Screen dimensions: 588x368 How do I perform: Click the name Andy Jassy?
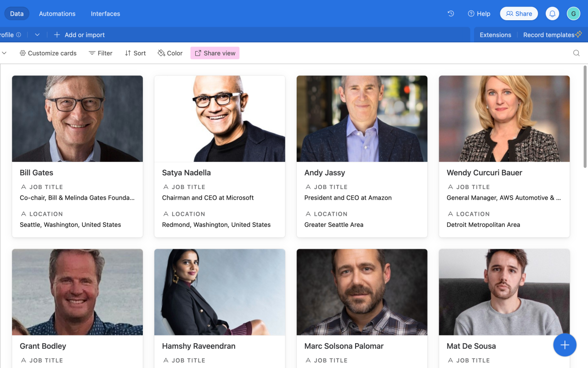pyautogui.click(x=325, y=173)
